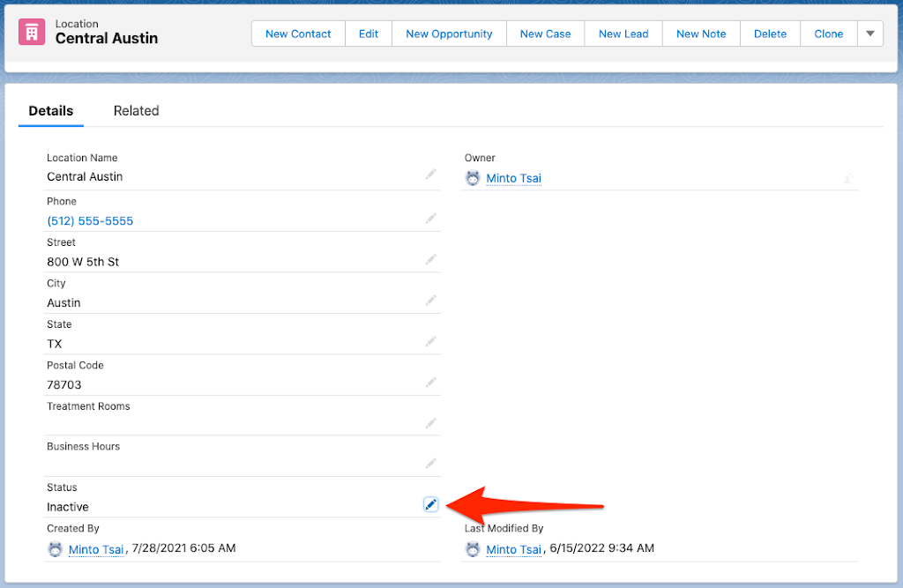Click the pink Location building icon
903x588 pixels.
coord(33,33)
